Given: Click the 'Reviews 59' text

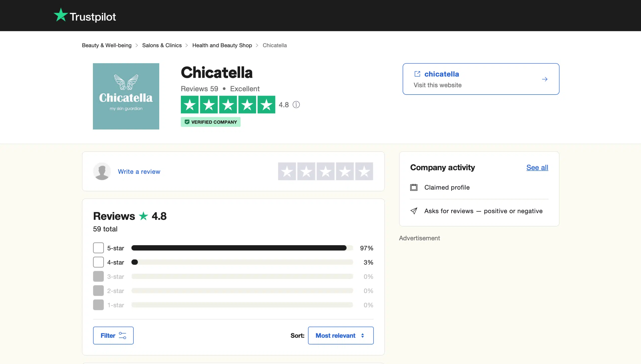Looking at the screenshot, I should 199,89.
